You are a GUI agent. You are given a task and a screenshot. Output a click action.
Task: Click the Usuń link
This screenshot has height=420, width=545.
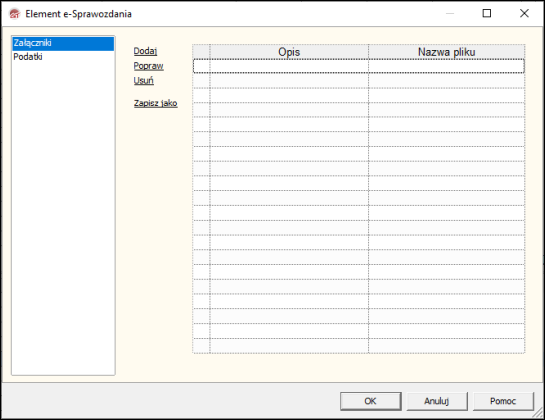(x=144, y=81)
